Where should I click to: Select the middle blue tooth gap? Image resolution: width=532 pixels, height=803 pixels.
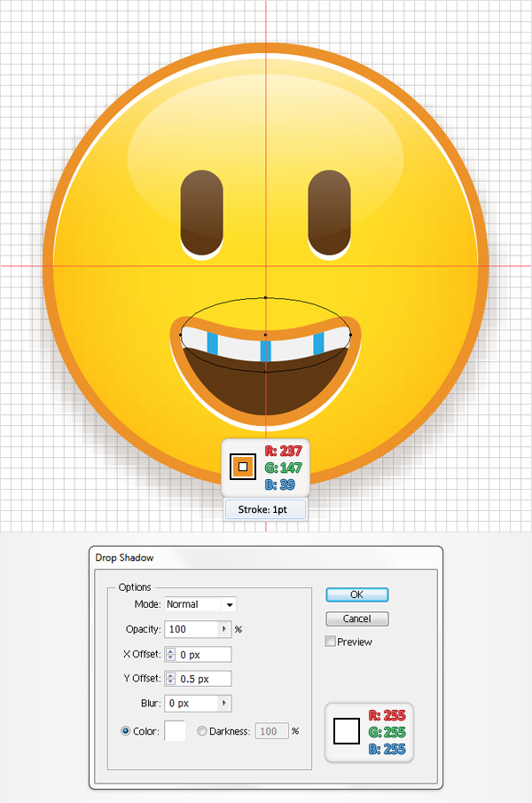[x=265, y=350]
